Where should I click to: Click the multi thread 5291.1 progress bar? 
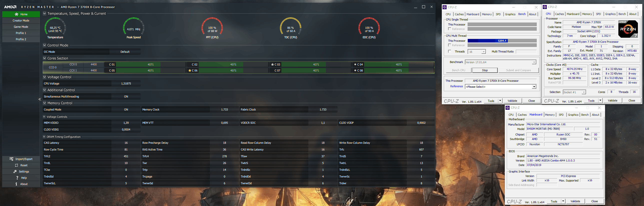(x=502, y=41)
